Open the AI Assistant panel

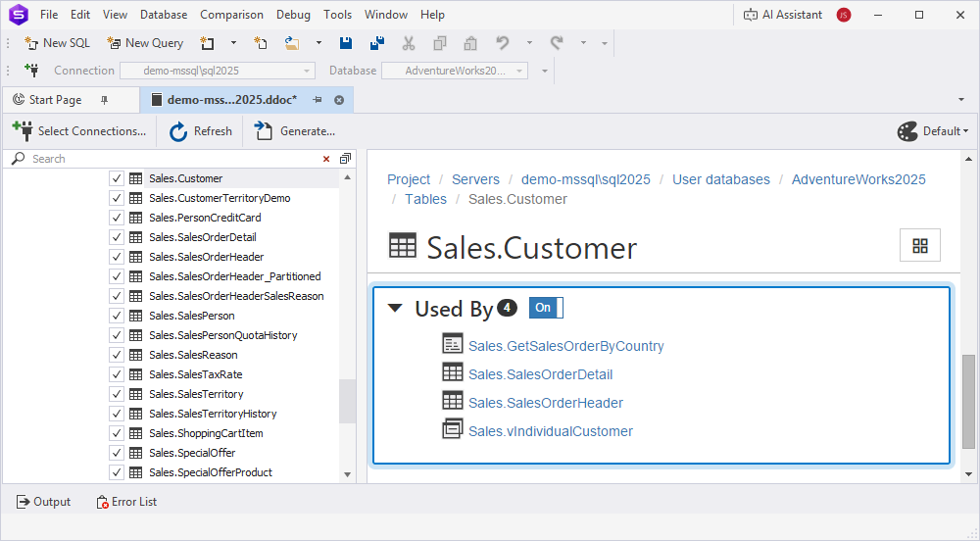[782, 15]
